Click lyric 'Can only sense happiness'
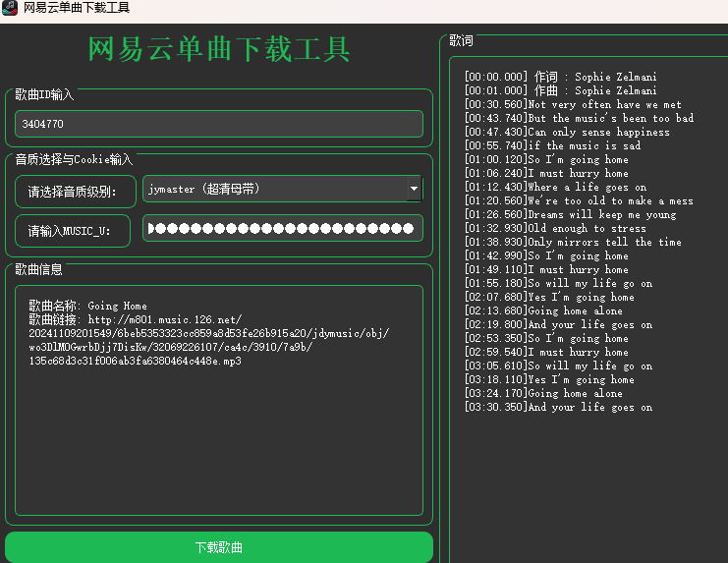 pyautogui.click(x=567, y=132)
